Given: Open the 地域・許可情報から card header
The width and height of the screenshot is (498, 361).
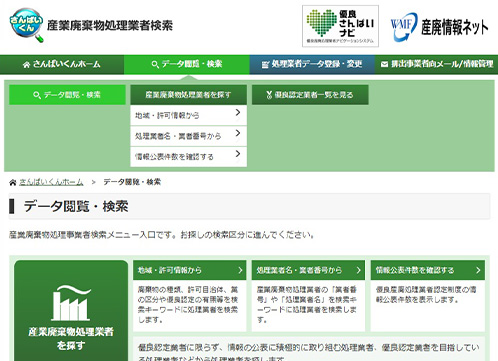Looking at the screenshot, I should (x=190, y=270).
